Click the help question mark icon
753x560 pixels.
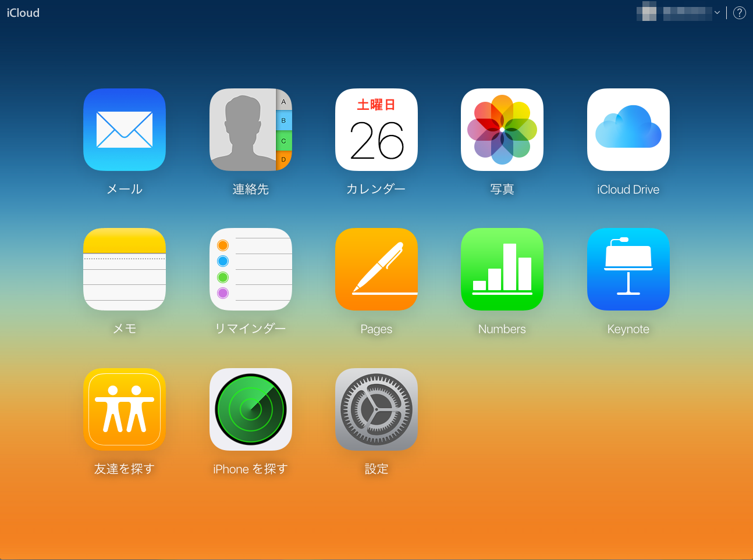(x=740, y=13)
